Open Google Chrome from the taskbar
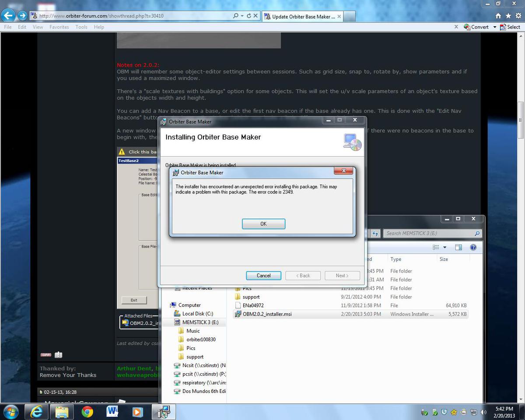The height and width of the screenshot is (420, 525). click(87, 412)
